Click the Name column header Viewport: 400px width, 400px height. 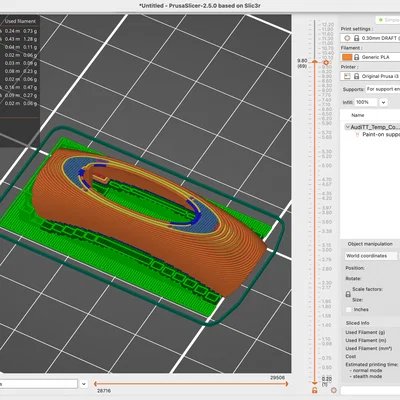358,115
